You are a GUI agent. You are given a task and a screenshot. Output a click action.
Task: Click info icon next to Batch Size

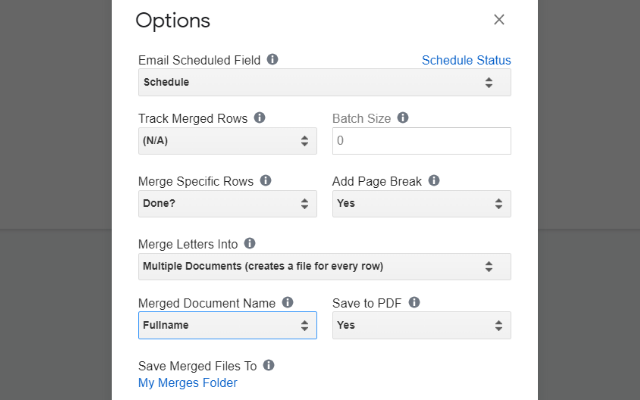click(x=403, y=118)
